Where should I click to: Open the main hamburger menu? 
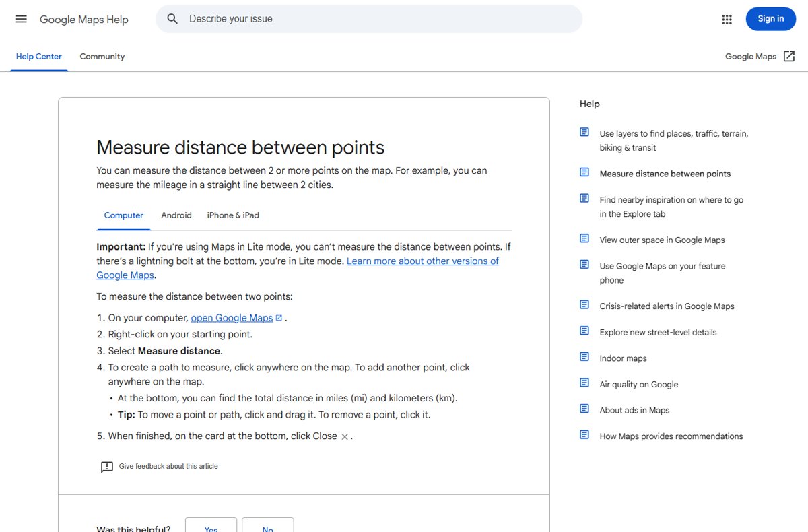(x=22, y=19)
